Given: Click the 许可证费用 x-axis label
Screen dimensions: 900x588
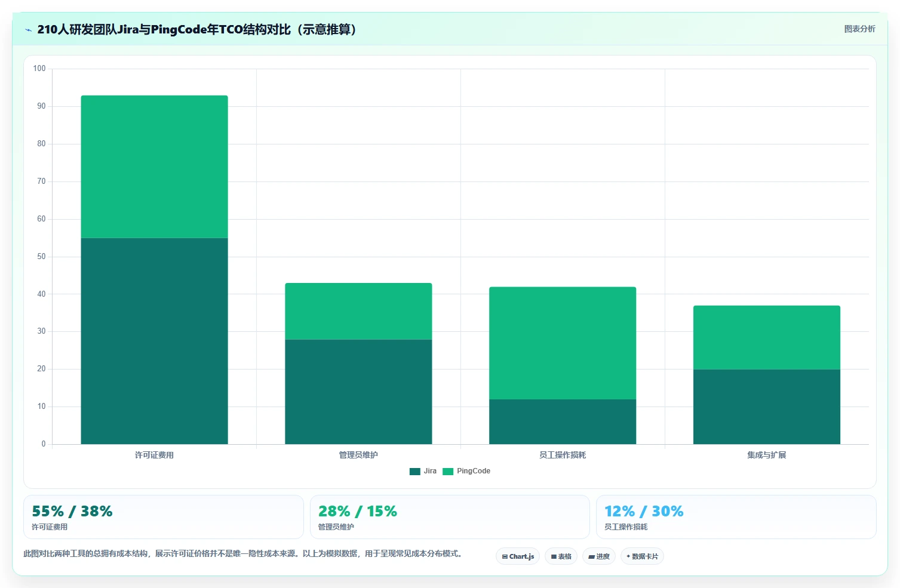Looking at the screenshot, I should point(154,455).
